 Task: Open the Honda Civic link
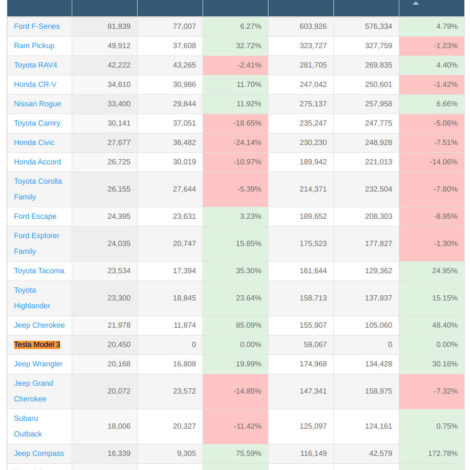point(34,142)
